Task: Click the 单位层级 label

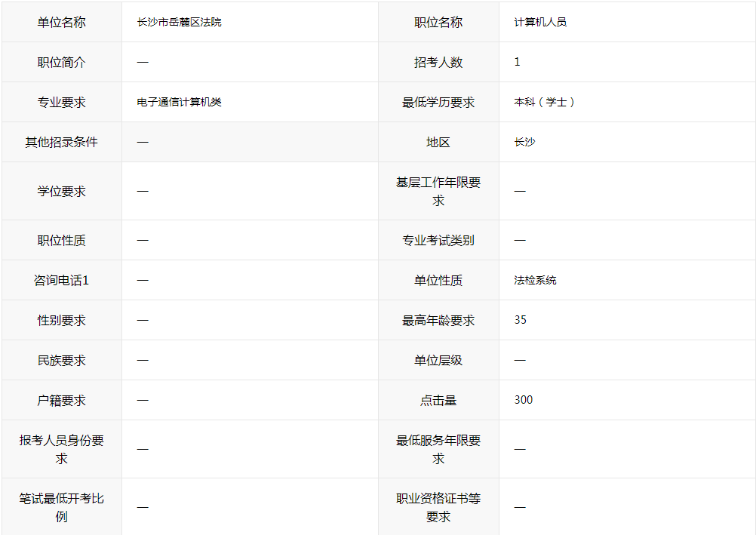Action: coord(438,361)
